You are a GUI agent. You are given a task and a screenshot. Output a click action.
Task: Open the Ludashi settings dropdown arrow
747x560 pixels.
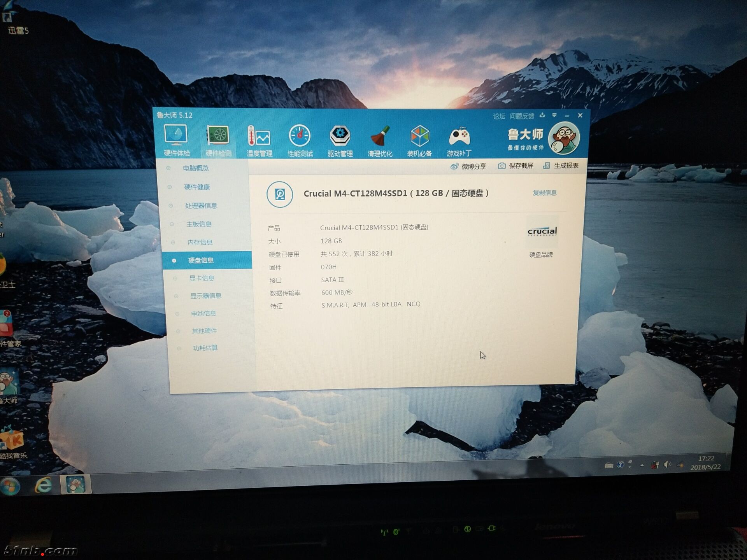(x=554, y=115)
